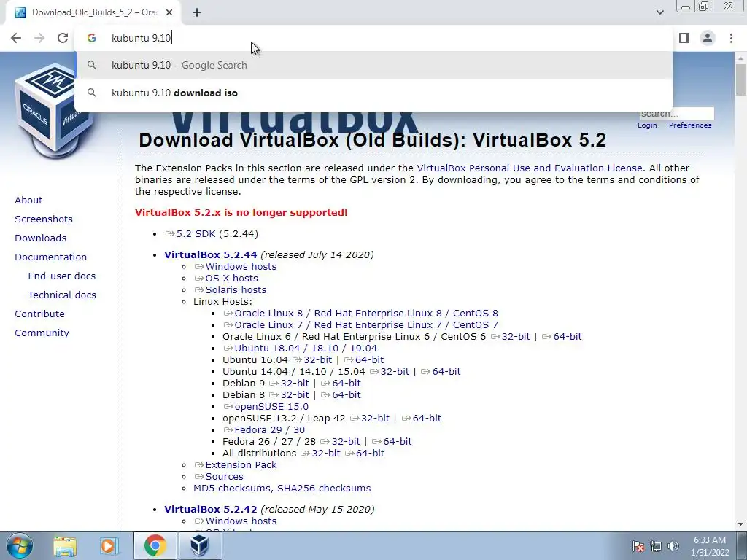
Task: Open the VirtualBox 5.2.42 heading link
Action: coord(211,509)
